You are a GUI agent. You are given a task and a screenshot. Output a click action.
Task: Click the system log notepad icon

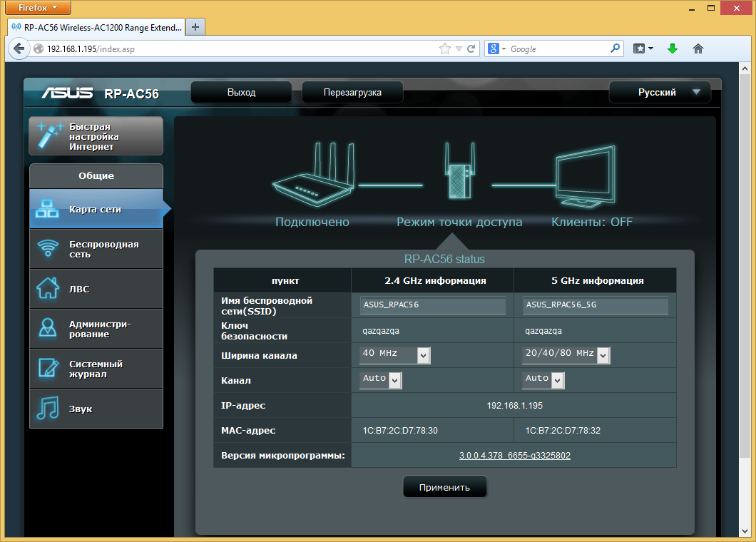click(x=48, y=368)
